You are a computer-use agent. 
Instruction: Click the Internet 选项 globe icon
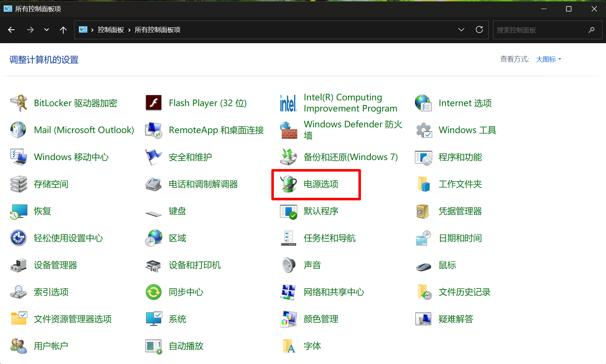pos(424,103)
